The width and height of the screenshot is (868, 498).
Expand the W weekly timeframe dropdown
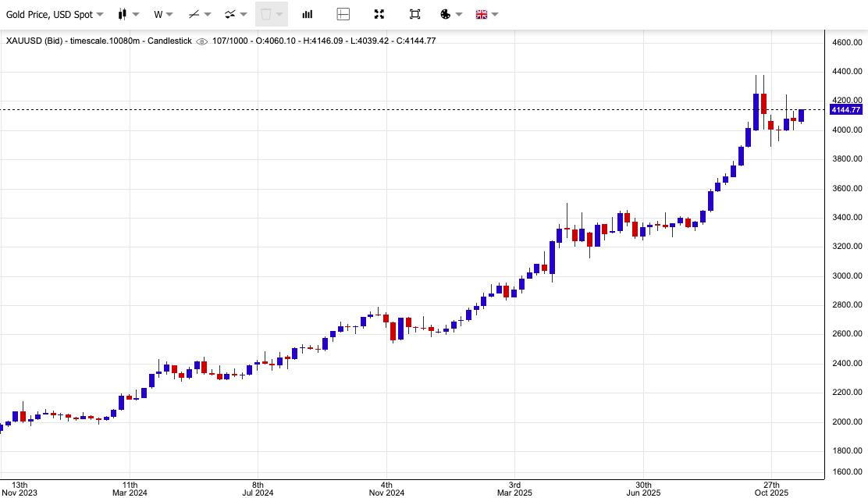click(162, 14)
